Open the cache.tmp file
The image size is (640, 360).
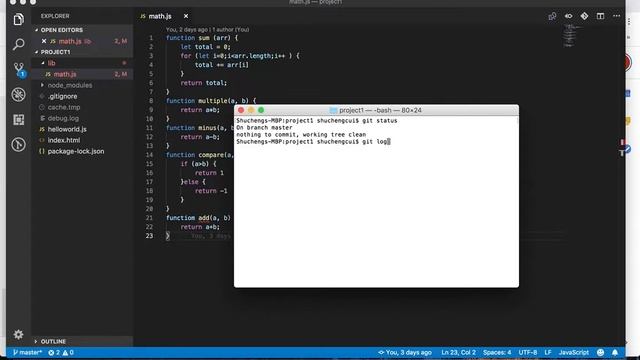[64, 107]
